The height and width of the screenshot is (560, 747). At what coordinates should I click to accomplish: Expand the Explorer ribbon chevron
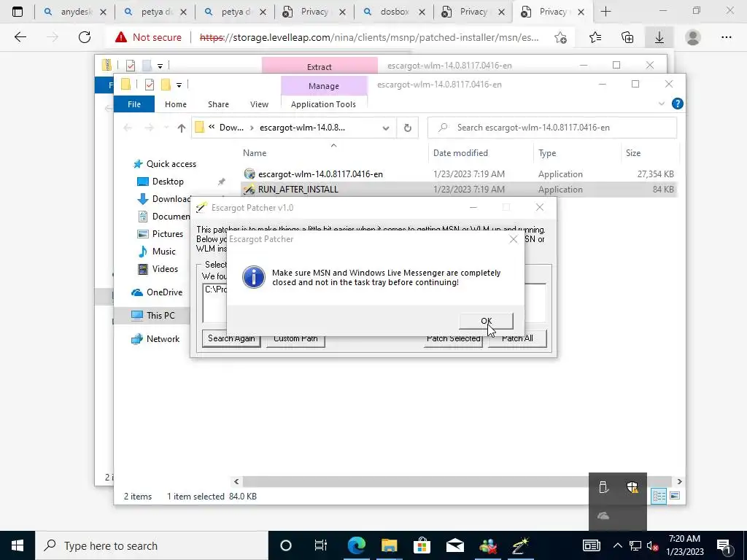pos(661,104)
